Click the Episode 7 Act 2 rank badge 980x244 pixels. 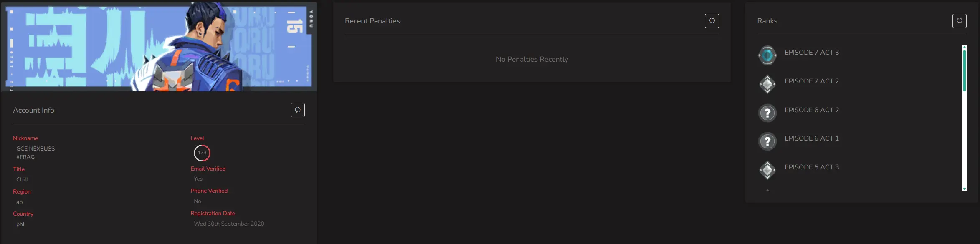pyautogui.click(x=767, y=84)
